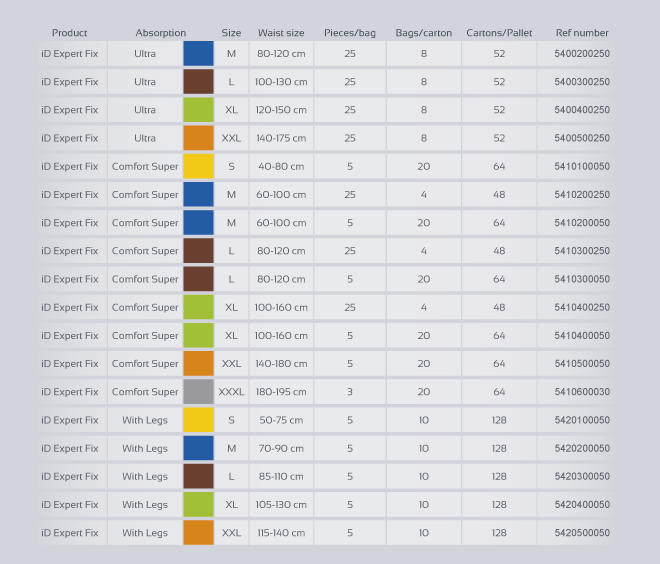Screen dimensions: 660x564
Task: Select ref number 5400400250
Action: (x=582, y=110)
